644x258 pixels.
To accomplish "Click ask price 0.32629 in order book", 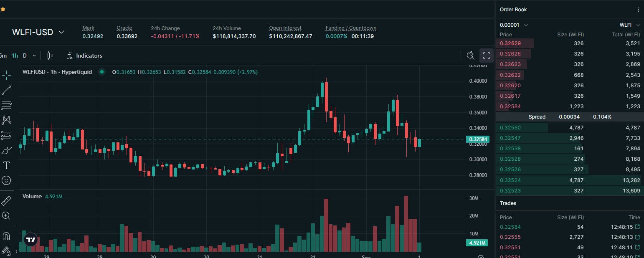I will coord(510,43).
